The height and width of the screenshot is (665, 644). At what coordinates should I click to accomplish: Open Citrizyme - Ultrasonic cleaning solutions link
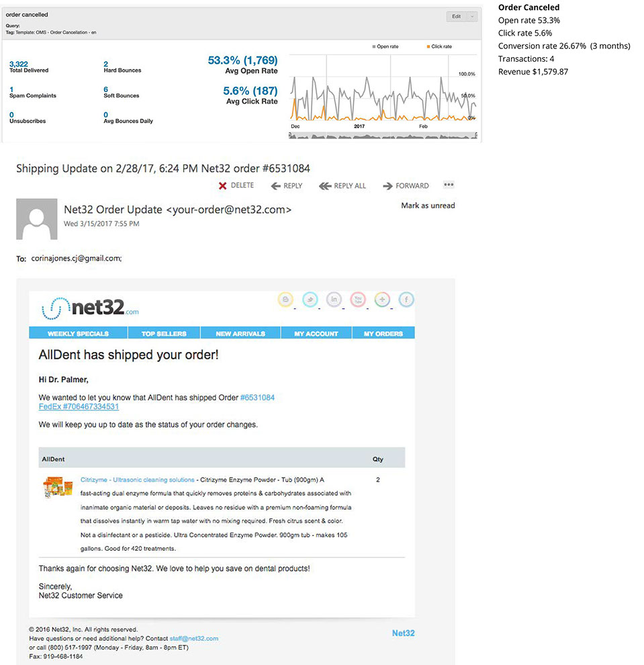138,480
